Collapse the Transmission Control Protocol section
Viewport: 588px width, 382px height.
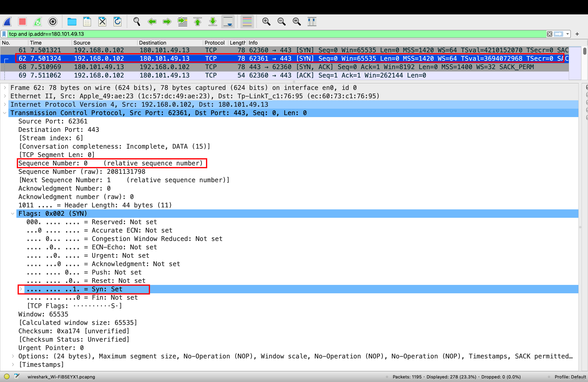pos(5,113)
